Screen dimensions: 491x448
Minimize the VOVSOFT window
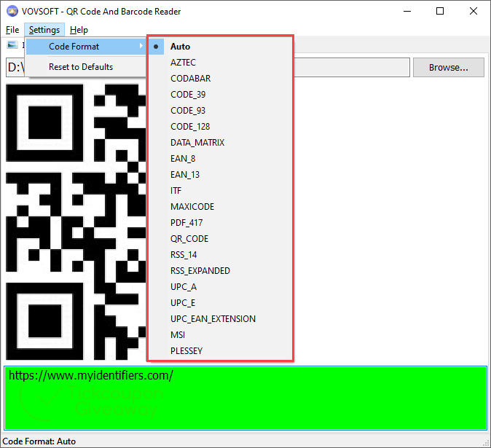click(x=407, y=11)
